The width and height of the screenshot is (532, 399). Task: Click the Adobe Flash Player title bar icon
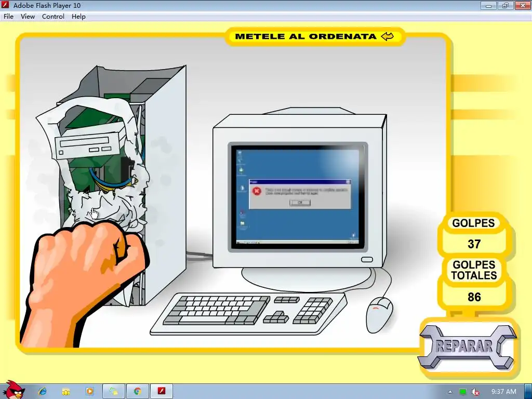click(x=6, y=5)
